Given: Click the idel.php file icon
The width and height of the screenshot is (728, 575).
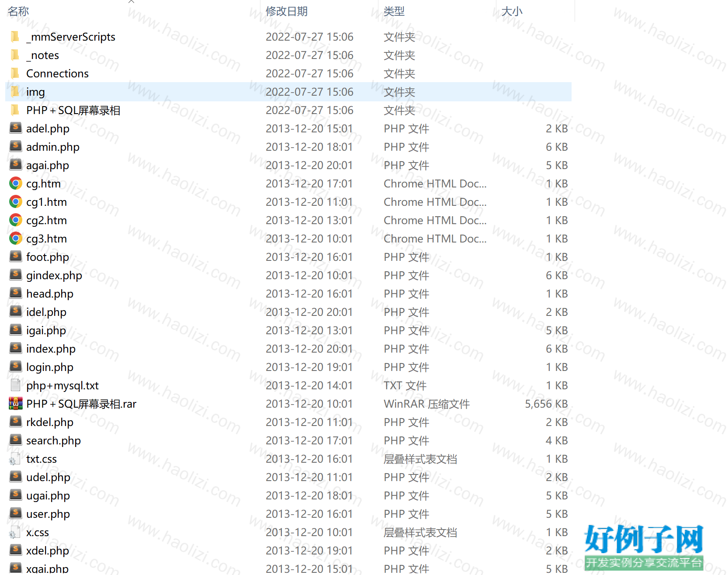Looking at the screenshot, I should click(16, 311).
